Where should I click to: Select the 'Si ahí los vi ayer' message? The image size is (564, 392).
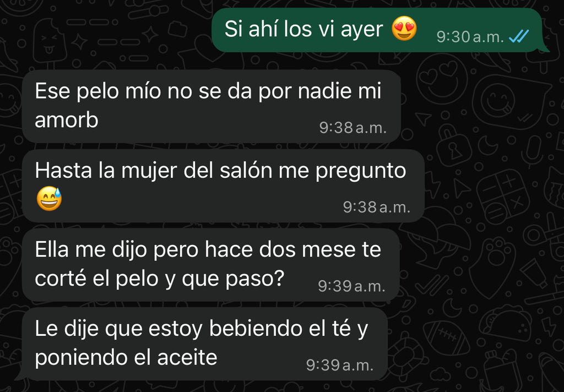[x=378, y=30]
